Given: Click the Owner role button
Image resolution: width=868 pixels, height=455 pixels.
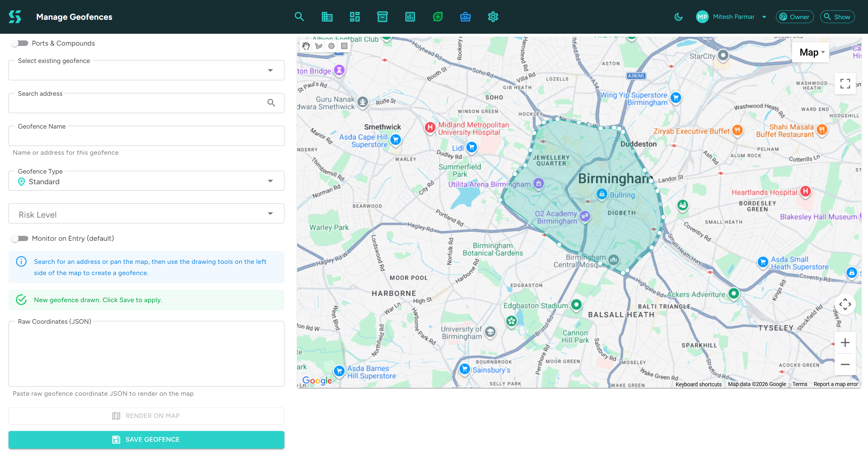Looking at the screenshot, I should 794,16.
